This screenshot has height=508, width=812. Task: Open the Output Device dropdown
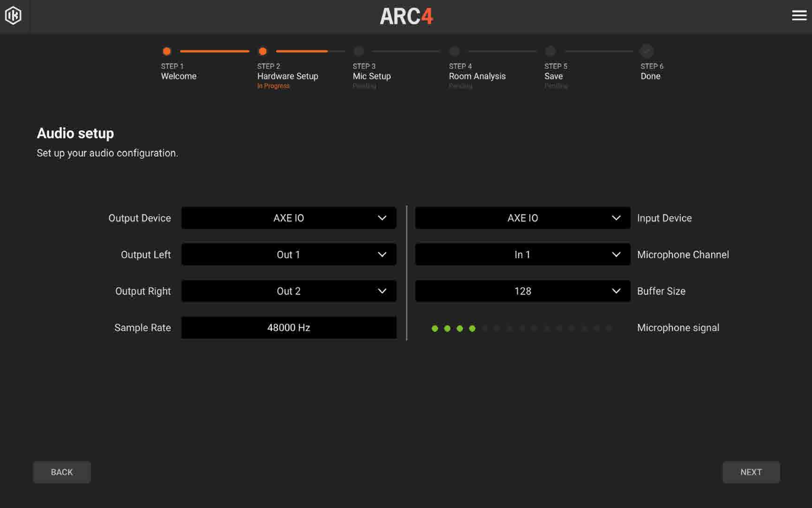289,218
